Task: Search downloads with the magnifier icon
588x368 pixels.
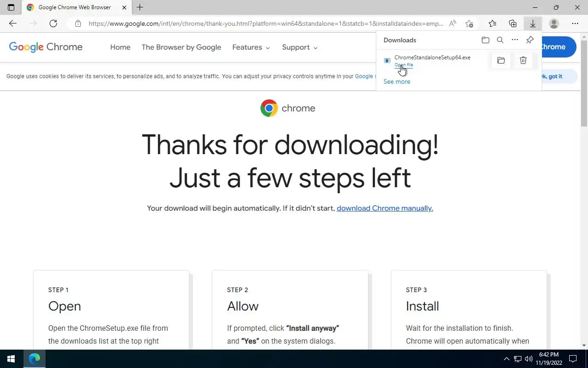Action: (500, 40)
